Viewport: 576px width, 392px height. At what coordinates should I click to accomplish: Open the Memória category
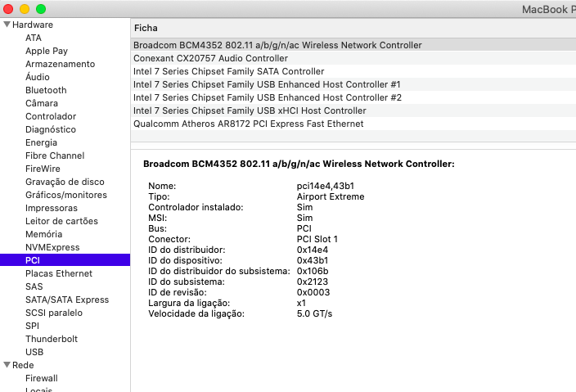point(43,234)
